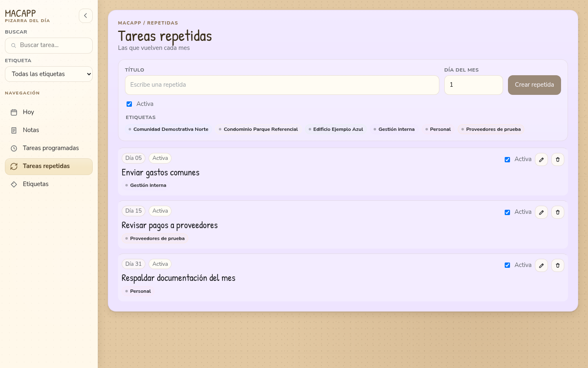Viewport: 588px width, 368px height.
Task: Select the Condominio Parque Referencial tag
Action: pyautogui.click(x=258, y=129)
